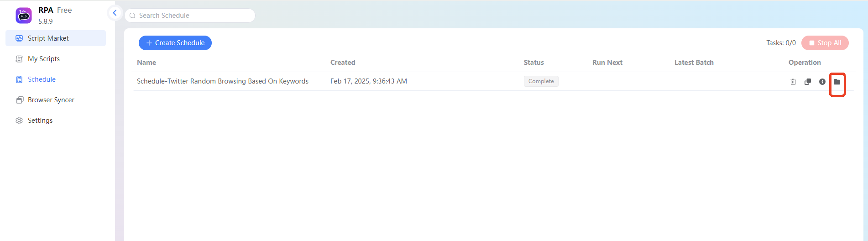
Task: Click the RPA robot logo
Action: tap(24, 16)
